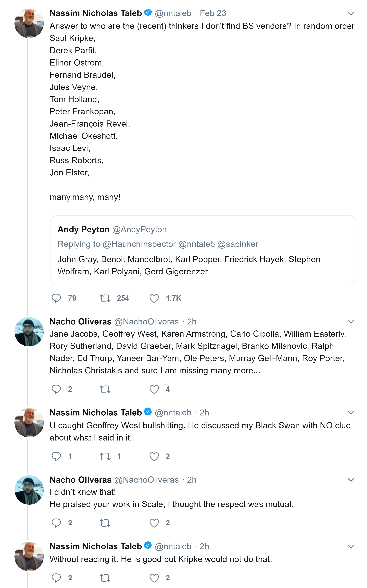This screenshot has width=367, height=588.
Task: Like the tweet with 1.7K likes
Action: (154, 298)
